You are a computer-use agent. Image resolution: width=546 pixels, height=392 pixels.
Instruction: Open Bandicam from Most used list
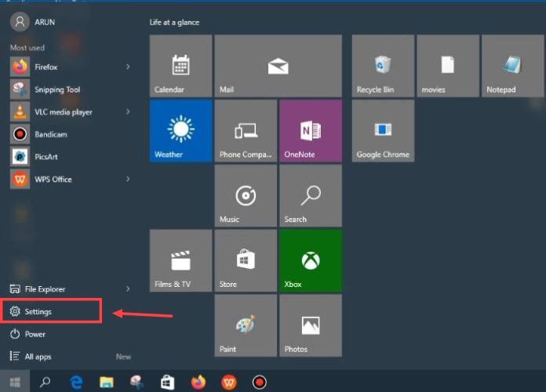click(70, 134)
